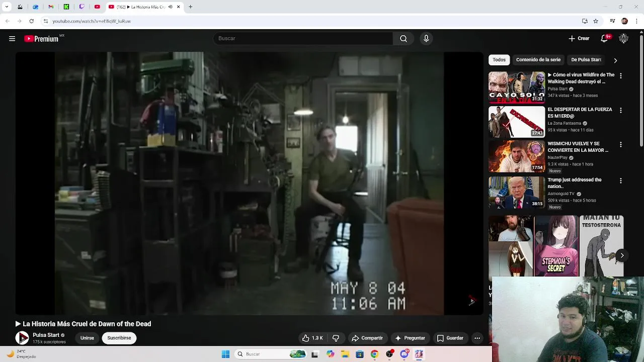The height and width of the screenshot is (362, 644).
Task: Click the Crear button
Action: pyautogui.click(x=579, y=39)
